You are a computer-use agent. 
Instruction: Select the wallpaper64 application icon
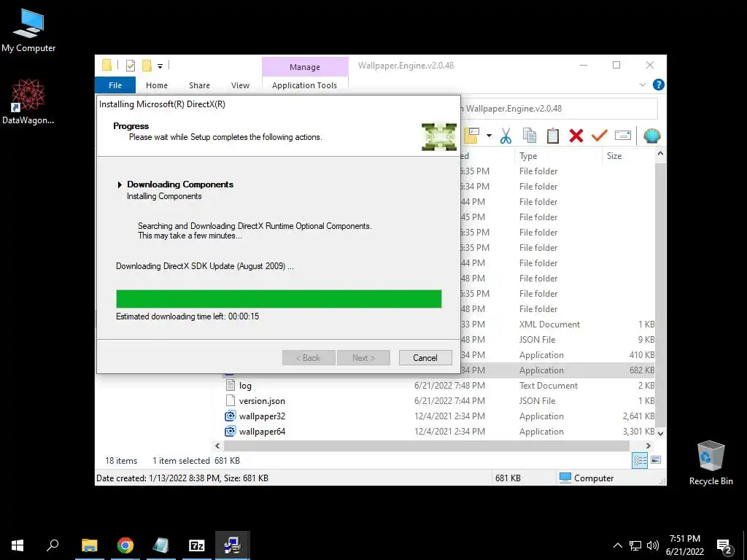[231, 431]
